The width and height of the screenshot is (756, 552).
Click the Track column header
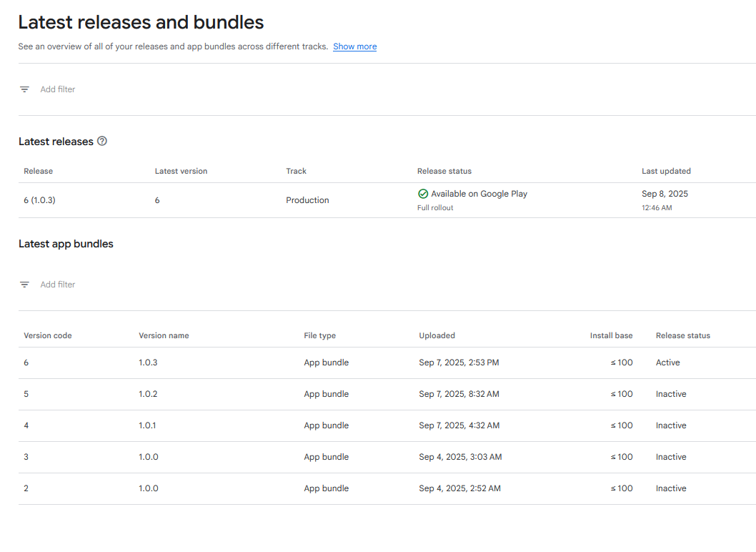point(296,172)
